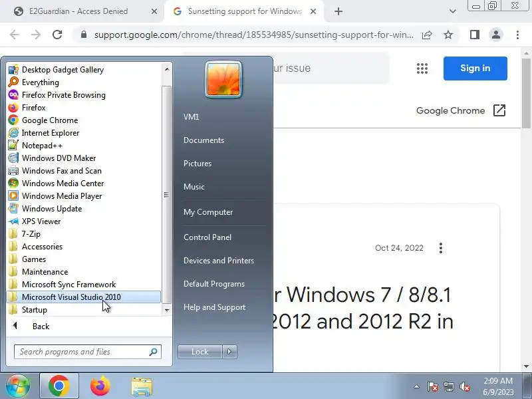Open XPS Viewer program
The height and width of the screenshot is (399, 532).
click(x=84, y=221)
